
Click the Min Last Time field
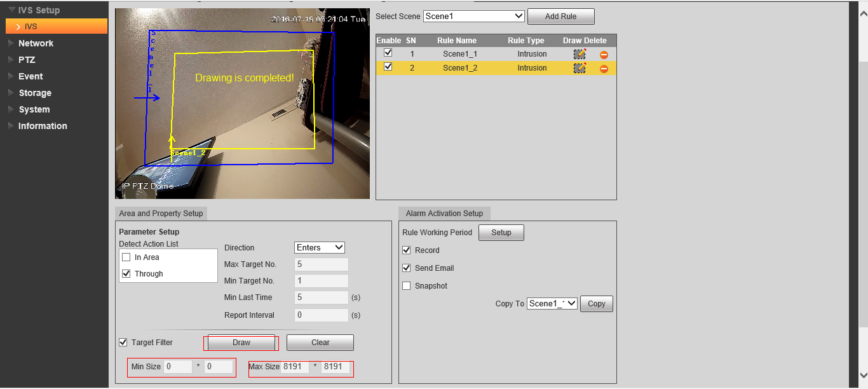322,297
